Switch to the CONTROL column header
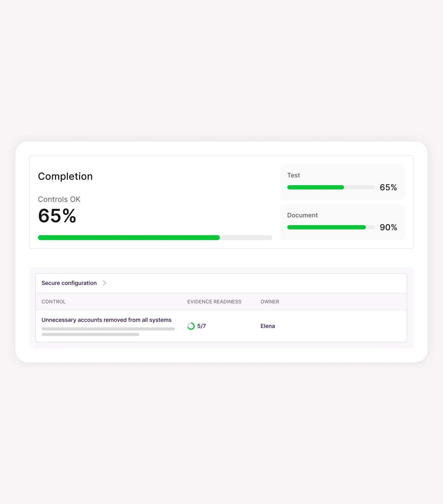443x504 pixels. tap(53, 301)
